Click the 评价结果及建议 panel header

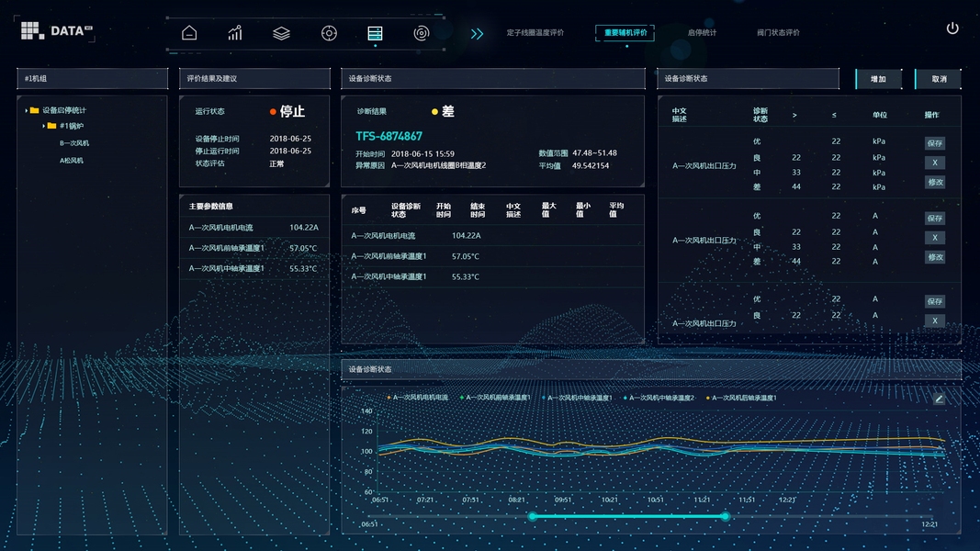point(254,79)
